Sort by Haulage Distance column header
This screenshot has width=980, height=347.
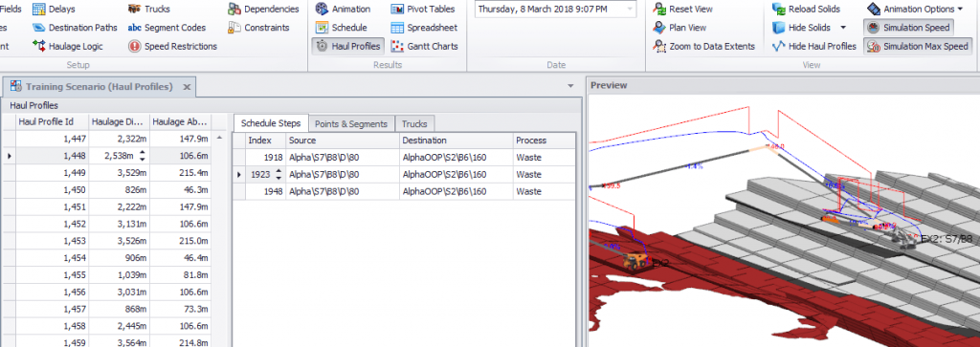pyautogui.click(x=120, y=121)
